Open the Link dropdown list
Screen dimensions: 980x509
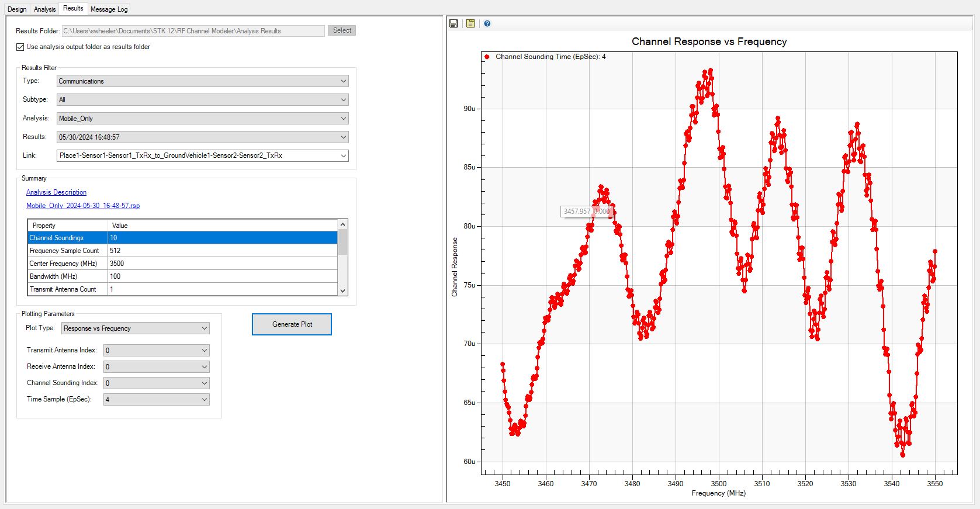click(x=202, y=156)
